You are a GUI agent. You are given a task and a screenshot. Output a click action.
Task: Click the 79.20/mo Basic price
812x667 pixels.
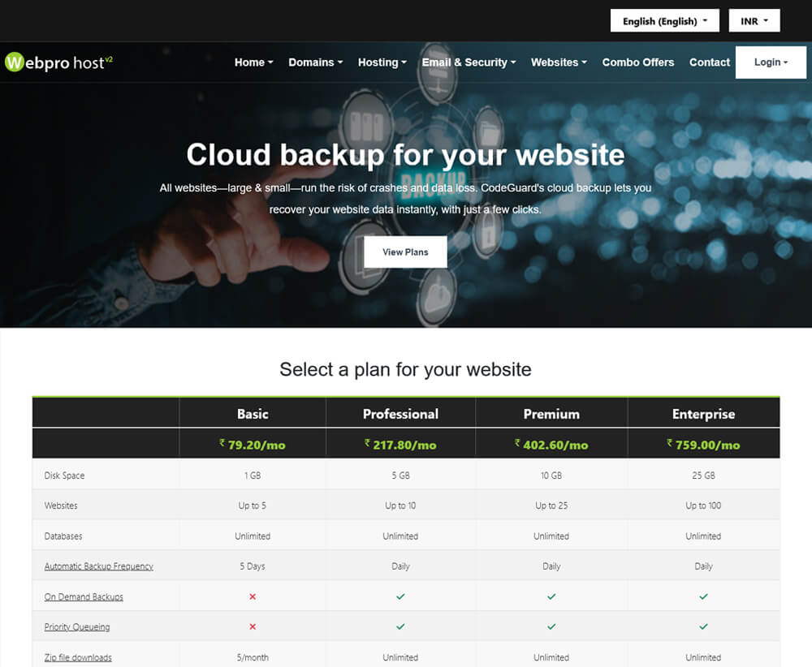pos(253,445)
